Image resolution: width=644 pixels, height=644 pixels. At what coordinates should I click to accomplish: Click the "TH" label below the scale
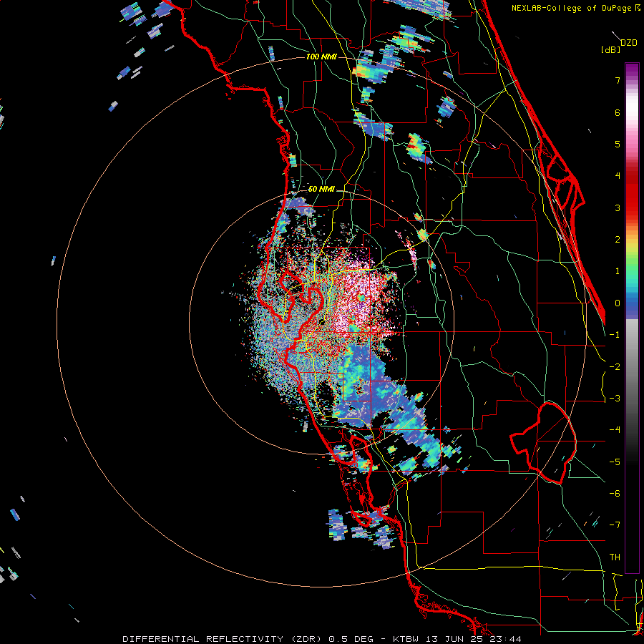[x=615, y=557]
